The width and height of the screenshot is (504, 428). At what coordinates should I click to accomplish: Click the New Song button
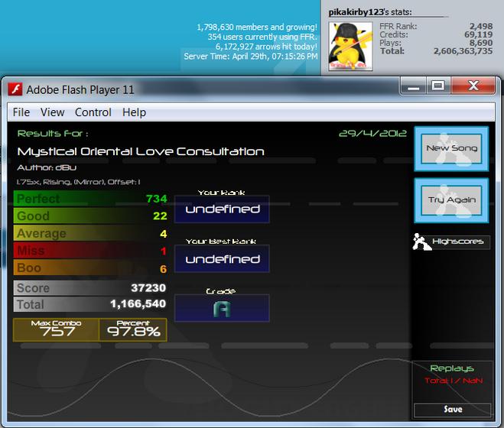tap(451, 148)
